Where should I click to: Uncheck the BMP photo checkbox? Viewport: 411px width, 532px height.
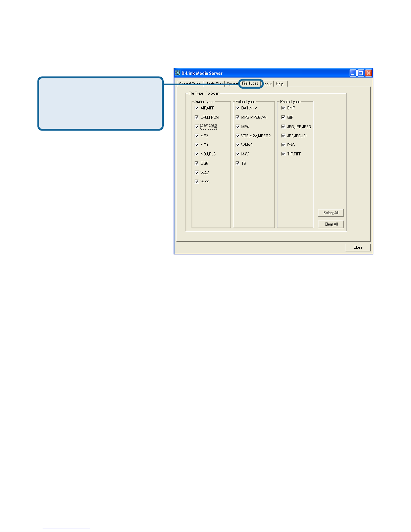point(283,108)
